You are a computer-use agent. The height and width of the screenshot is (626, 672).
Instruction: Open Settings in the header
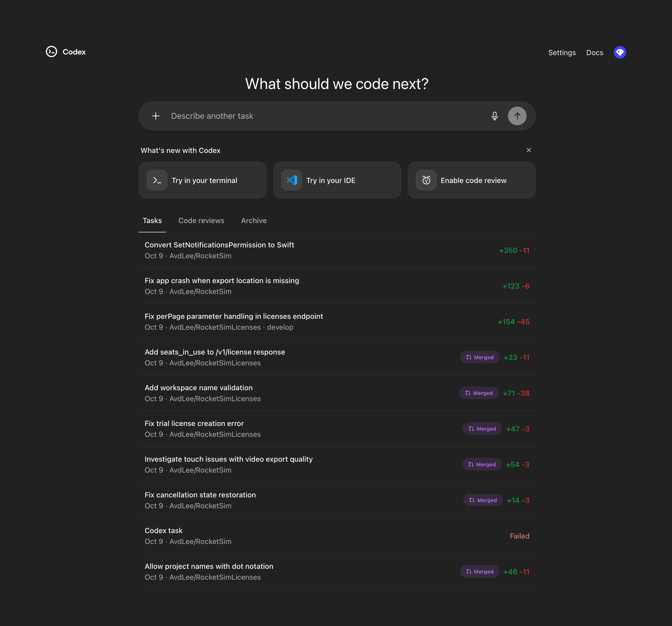coord(562,53)
